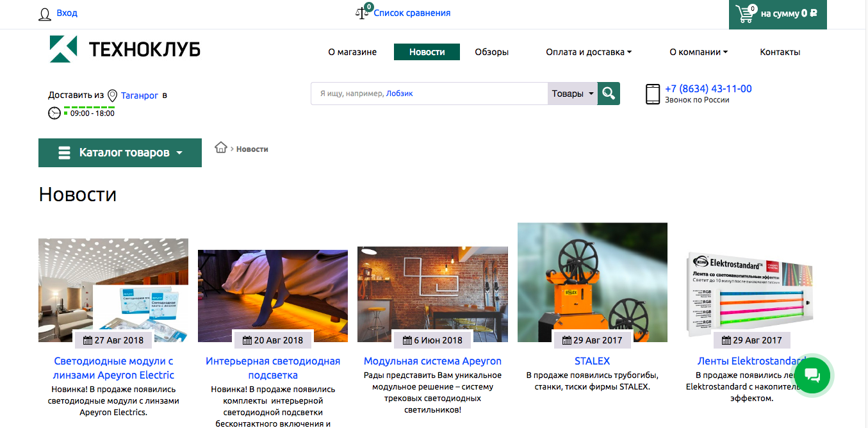Click the magnifier search button
868x428 pixels.
[x=609, y=94]
